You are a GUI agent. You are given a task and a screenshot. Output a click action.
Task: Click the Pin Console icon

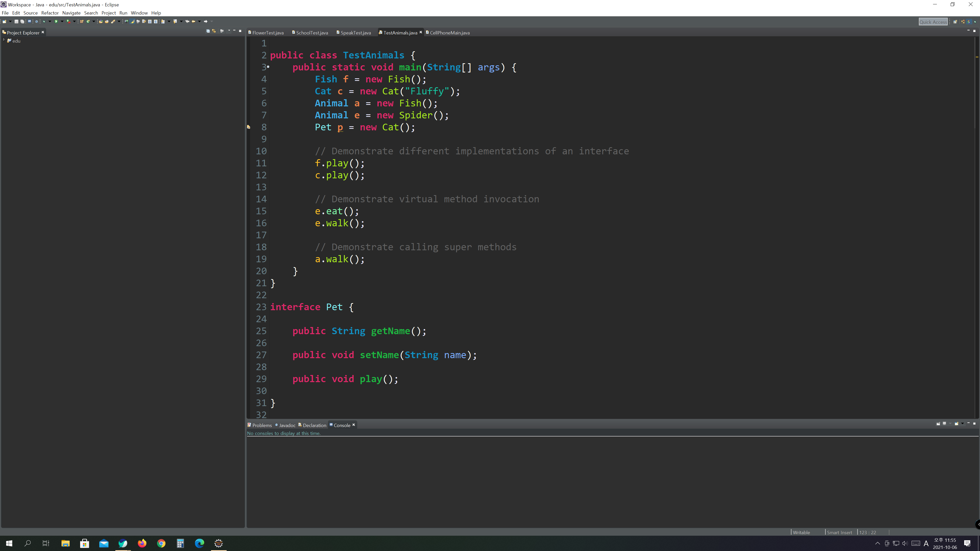[938, 424]
